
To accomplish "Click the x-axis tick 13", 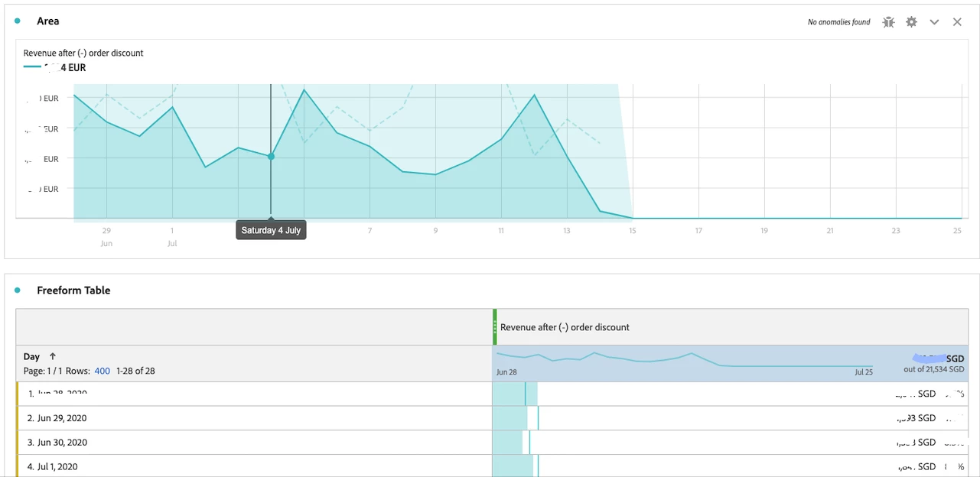I will click(567, 230).
